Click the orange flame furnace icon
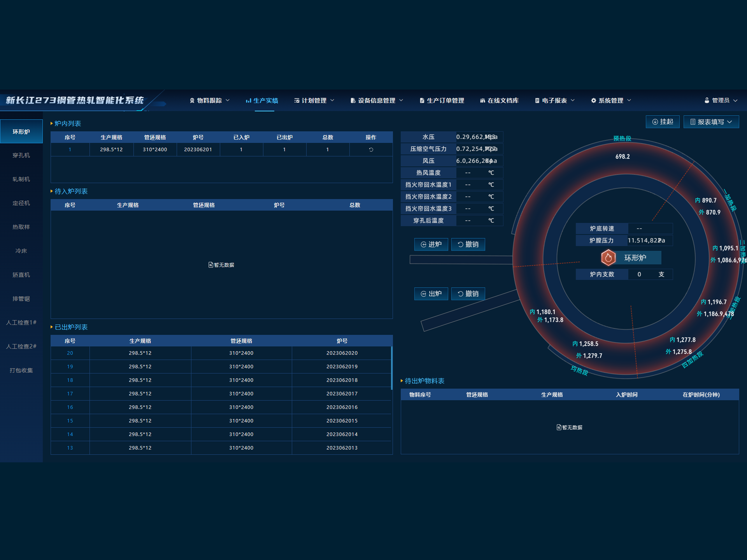This screenshot has width=747, height=560. point(608,258)
